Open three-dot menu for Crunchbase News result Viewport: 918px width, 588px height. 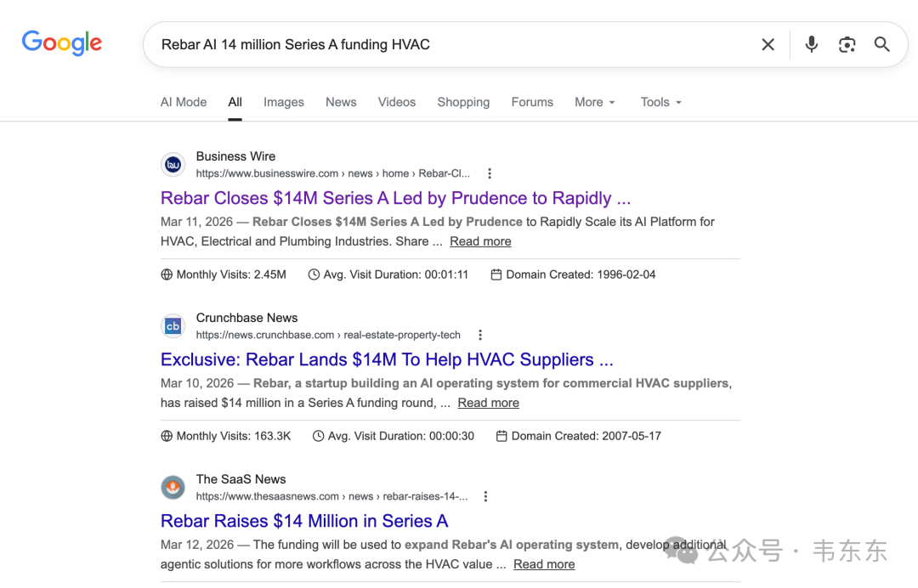(x=480, y=335)
